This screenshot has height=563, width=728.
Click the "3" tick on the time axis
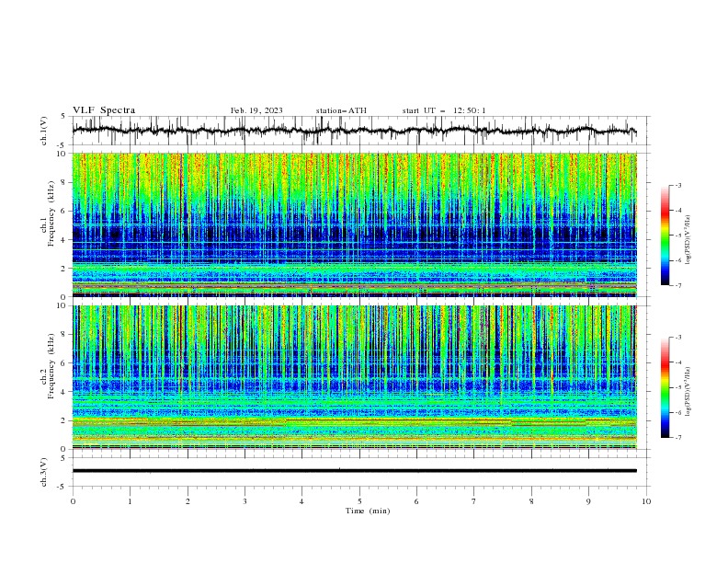click(x=245, y=501)
